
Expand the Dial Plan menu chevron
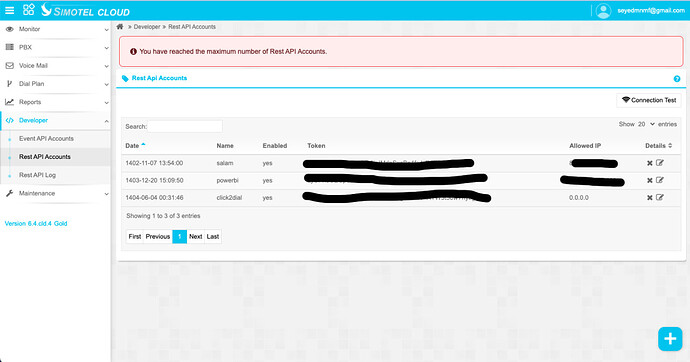106,84
